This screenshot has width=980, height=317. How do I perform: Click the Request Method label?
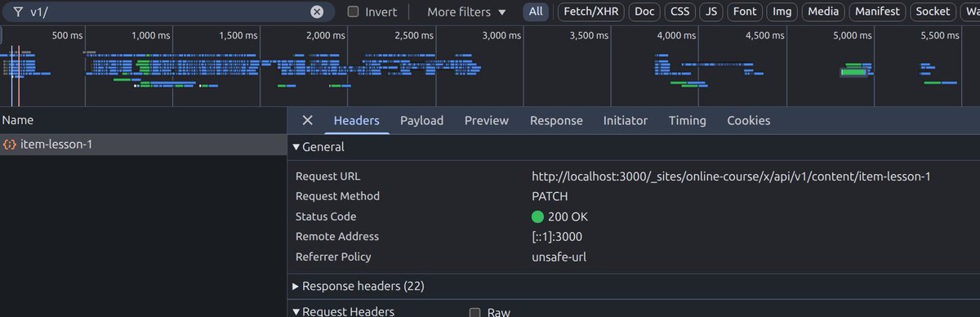[x=337, y=196]
